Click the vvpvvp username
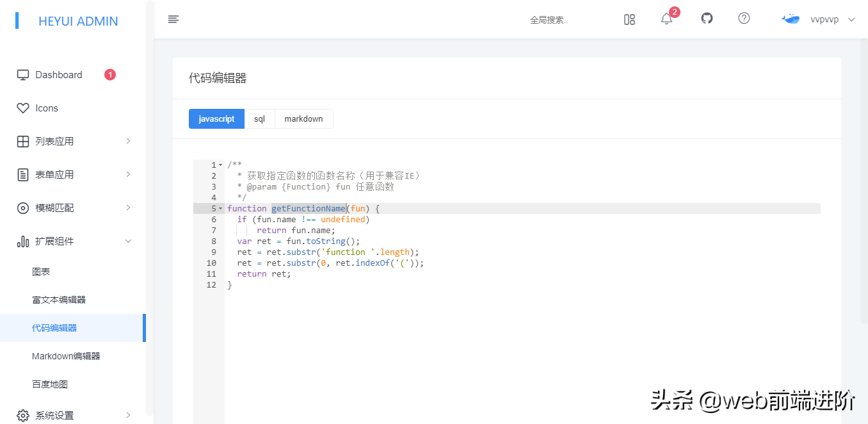Image resolution: width=868 pixels, height=424 pixels. click(824, 20)
